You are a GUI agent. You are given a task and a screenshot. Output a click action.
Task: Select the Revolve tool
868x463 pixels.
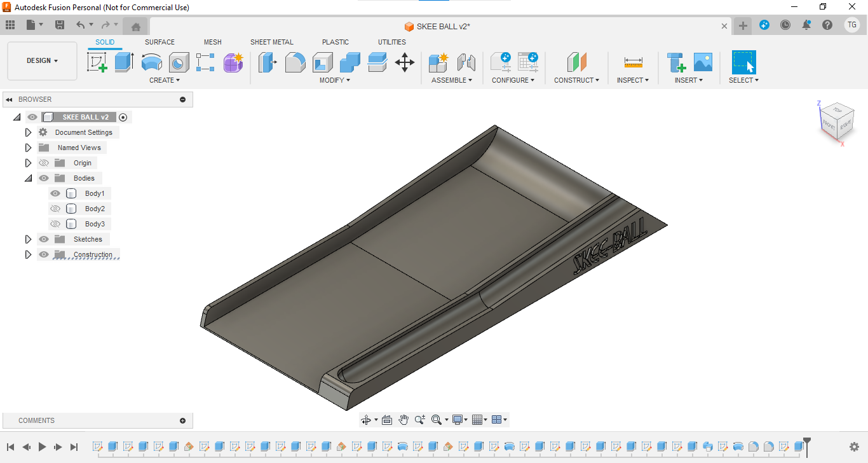pyautogui.click(x=151, y=62)
